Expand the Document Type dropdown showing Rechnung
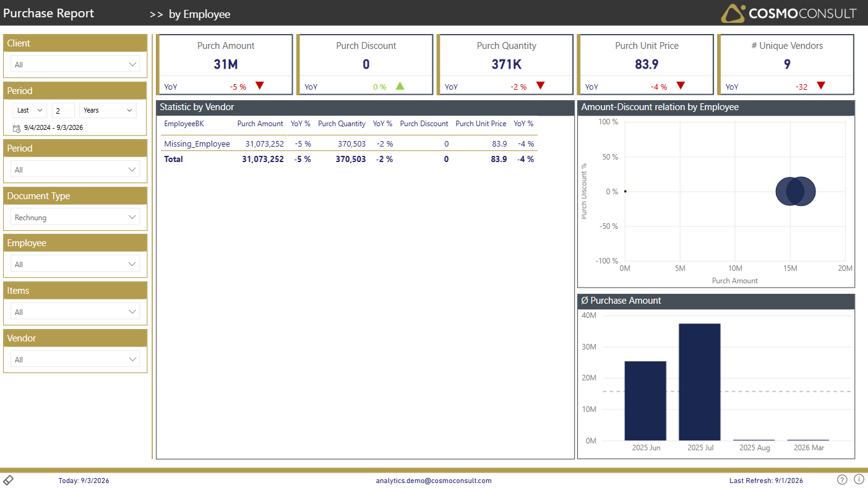868x488 pixels. [x=75, y=217]
